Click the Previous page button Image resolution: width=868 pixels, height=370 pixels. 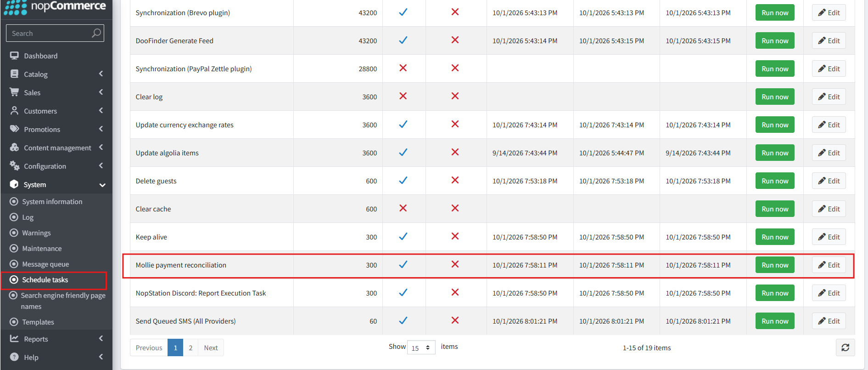(149, 347)
